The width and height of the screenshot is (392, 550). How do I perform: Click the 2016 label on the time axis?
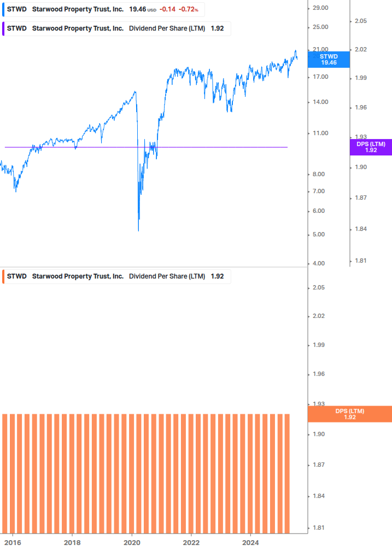click(13, 543)
